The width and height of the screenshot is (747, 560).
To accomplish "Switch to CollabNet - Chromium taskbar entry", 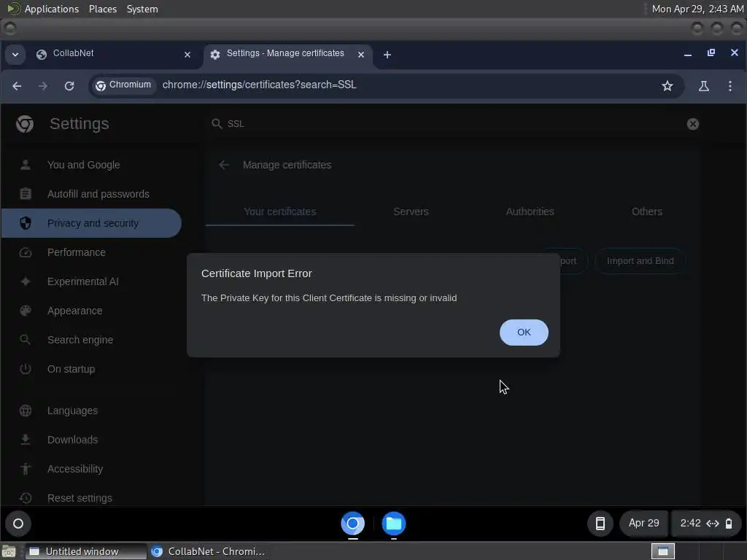I will 208,551.
